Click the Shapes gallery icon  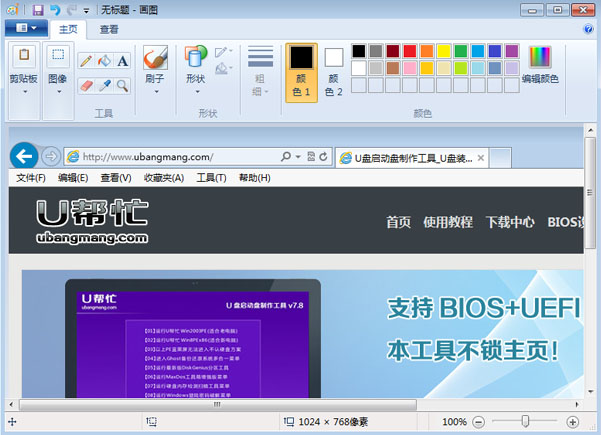pyautogui.click(x=195, y=57)
